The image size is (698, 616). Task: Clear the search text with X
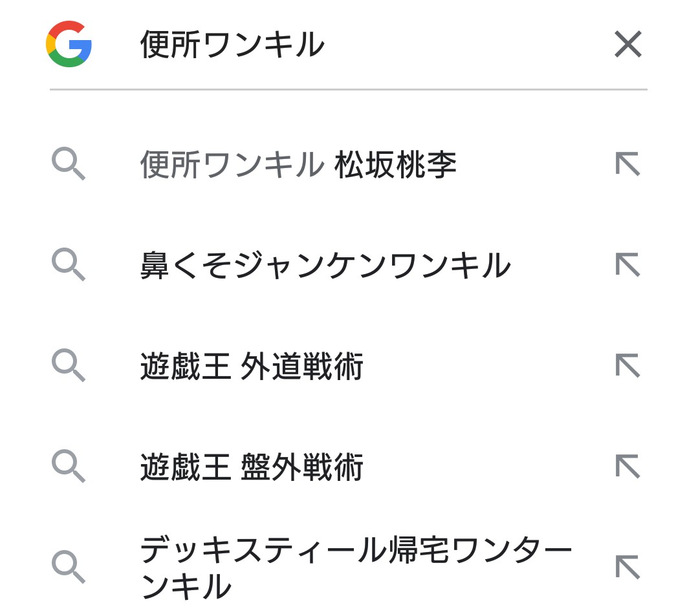click(x=627, y=45)
